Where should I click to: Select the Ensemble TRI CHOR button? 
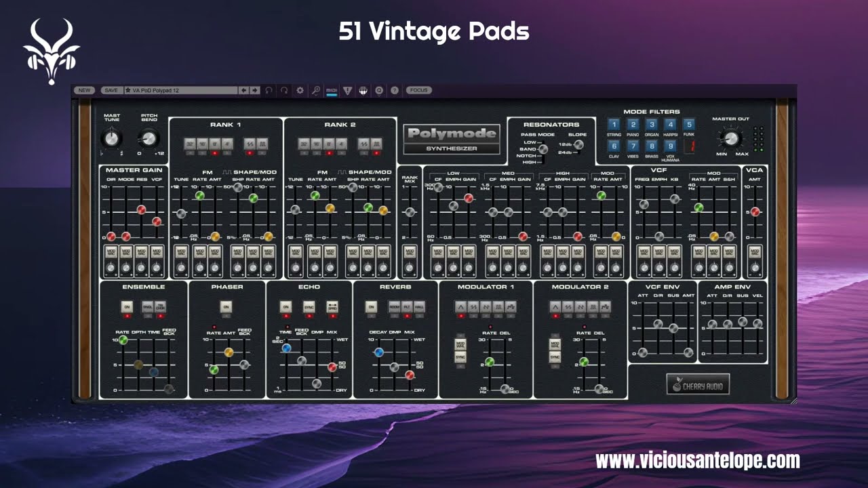pos(160,307)
